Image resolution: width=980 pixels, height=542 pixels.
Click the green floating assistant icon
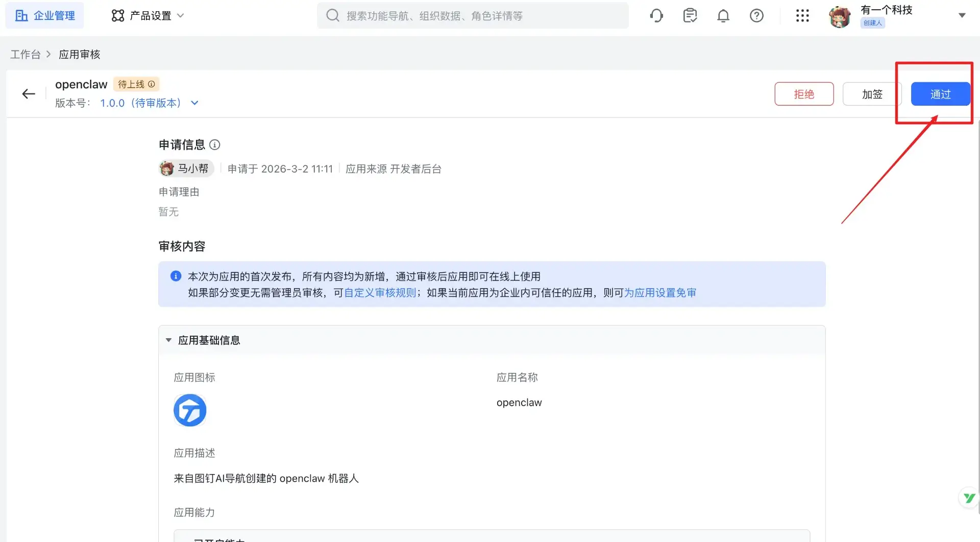[969, 498]
